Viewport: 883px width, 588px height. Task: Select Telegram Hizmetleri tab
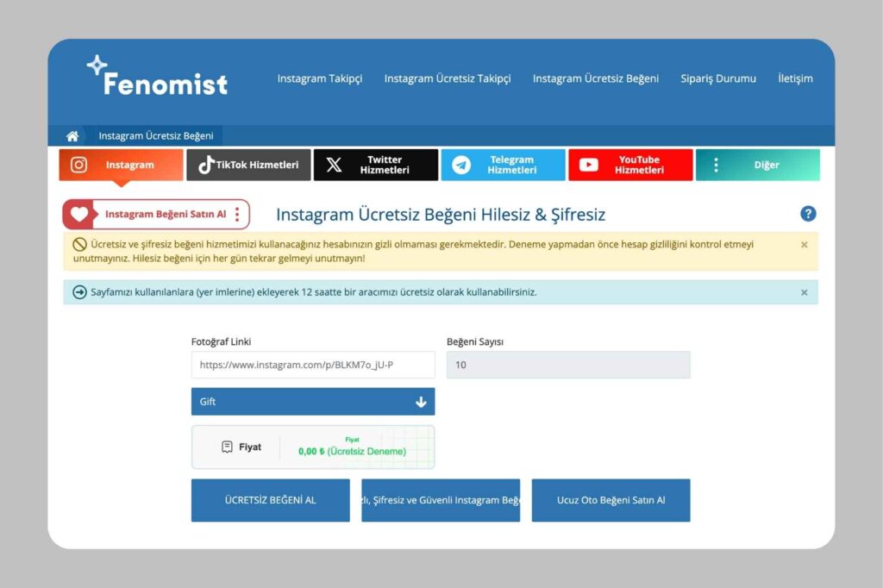[x=503, y=165]
